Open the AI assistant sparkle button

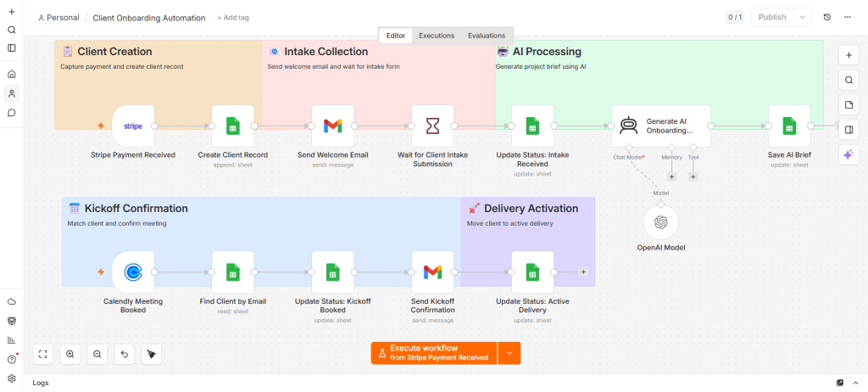pos(849,155)
